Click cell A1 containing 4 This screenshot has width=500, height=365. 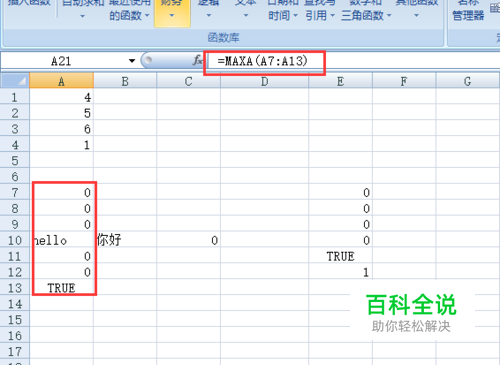61,97
